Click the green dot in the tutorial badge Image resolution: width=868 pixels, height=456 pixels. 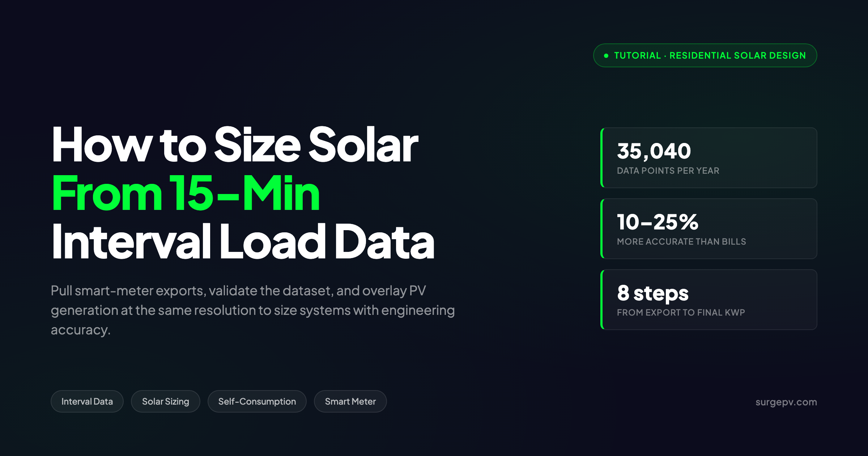pos(606,56)
